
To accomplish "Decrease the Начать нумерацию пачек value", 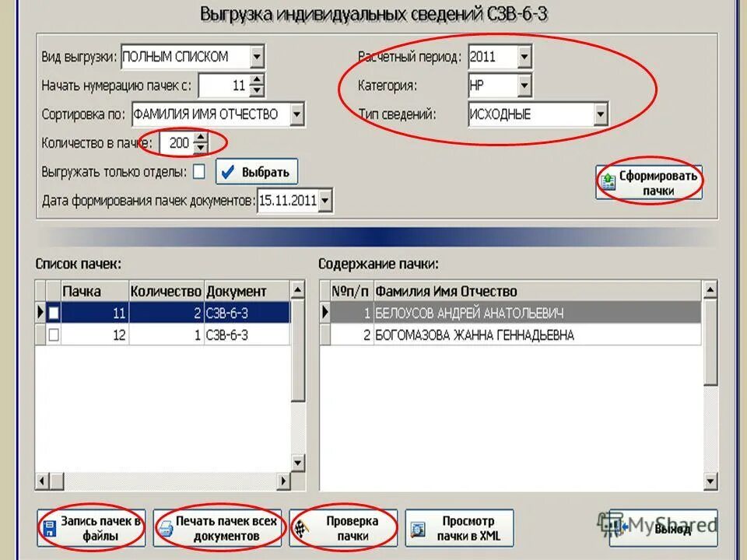I will pos(257,90).
